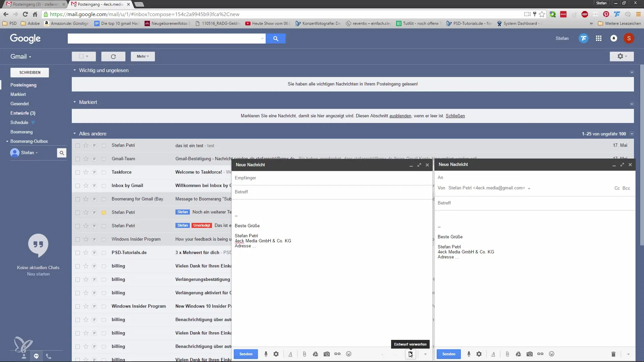This screenshot has height=362, width=644.
Task: Open Gesendet folder
Action: [19, 104]
